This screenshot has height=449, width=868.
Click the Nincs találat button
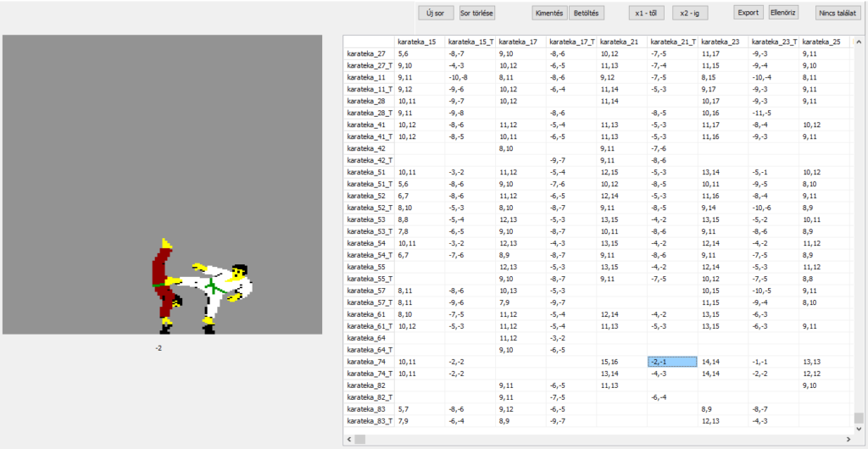836,13
